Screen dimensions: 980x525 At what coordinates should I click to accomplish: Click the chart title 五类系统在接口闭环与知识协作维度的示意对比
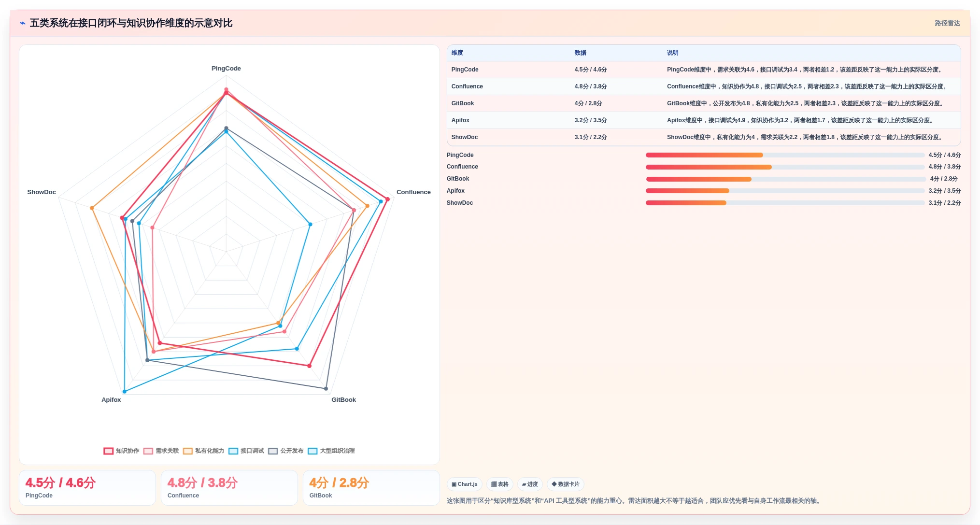pyautogui.click(x=131, y=23)
